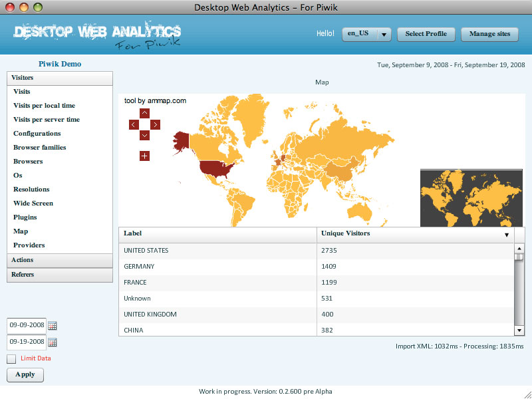Pan the map left with arrow
Screen dimensions: 532x399
coord(133,124)
